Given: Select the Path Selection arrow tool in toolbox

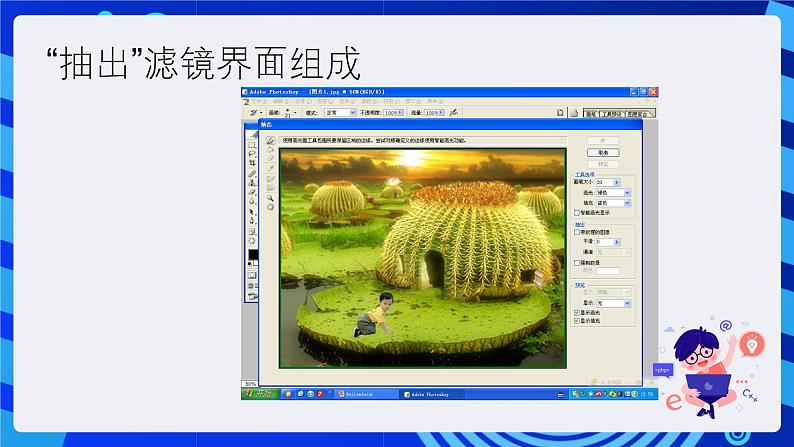Looking at the screenshot, I should pyautogui.click(x=252, y=212).
